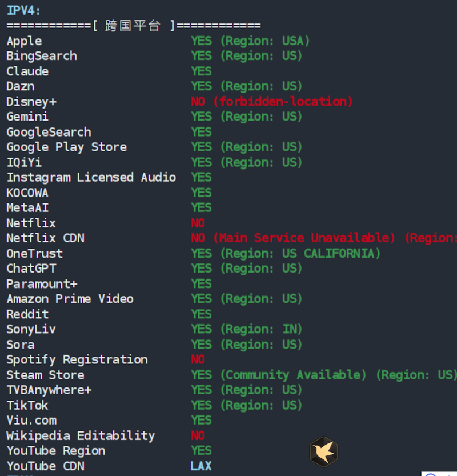Click the ChatGPT service label

tap(31, 269)
